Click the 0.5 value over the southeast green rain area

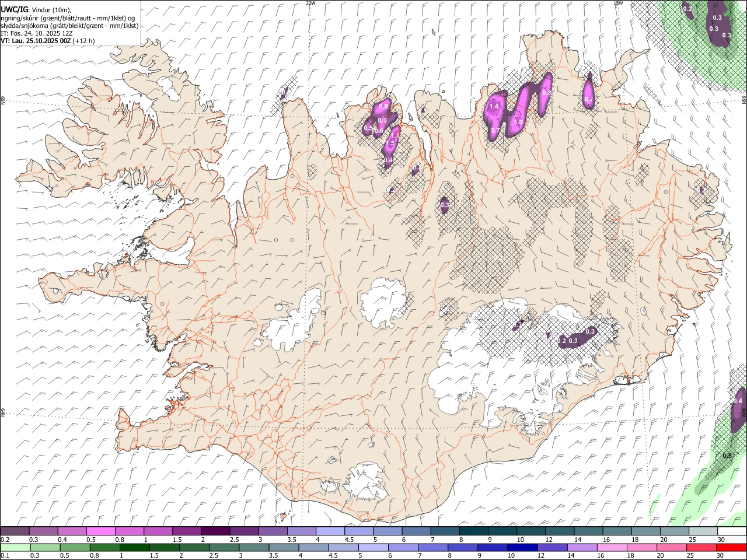(x=727, y=456)
